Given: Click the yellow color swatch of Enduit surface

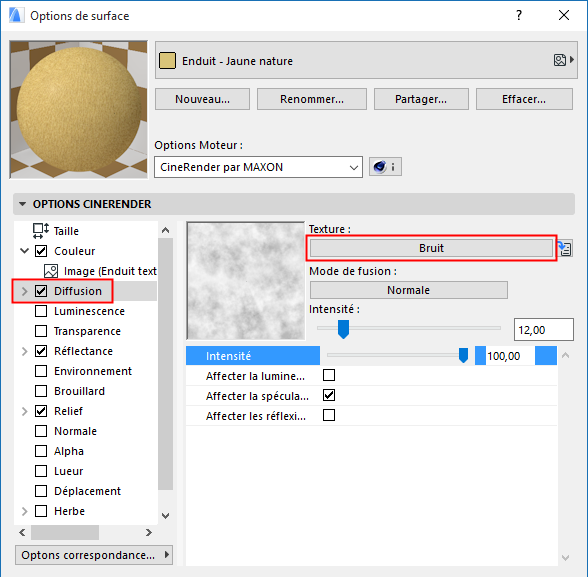Looking at the screenshot, I should tap(167, 61).
